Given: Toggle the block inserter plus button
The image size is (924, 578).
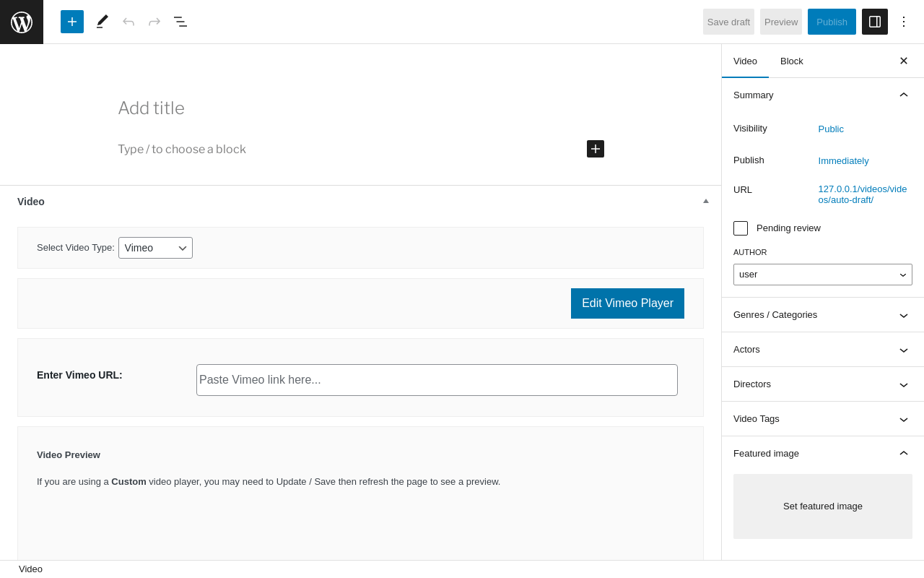Looking at the screenshot, I should tap(72, 22).
